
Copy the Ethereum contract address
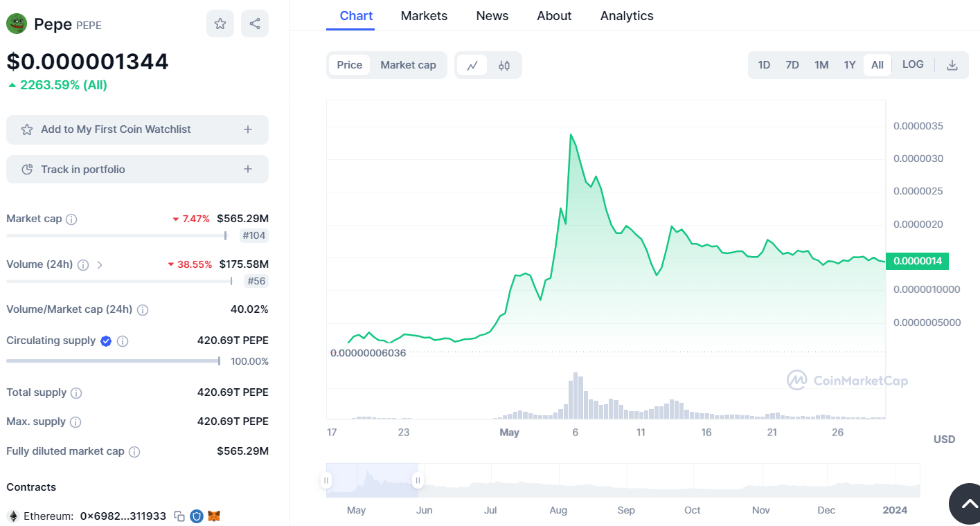click(x=179, y=516)
